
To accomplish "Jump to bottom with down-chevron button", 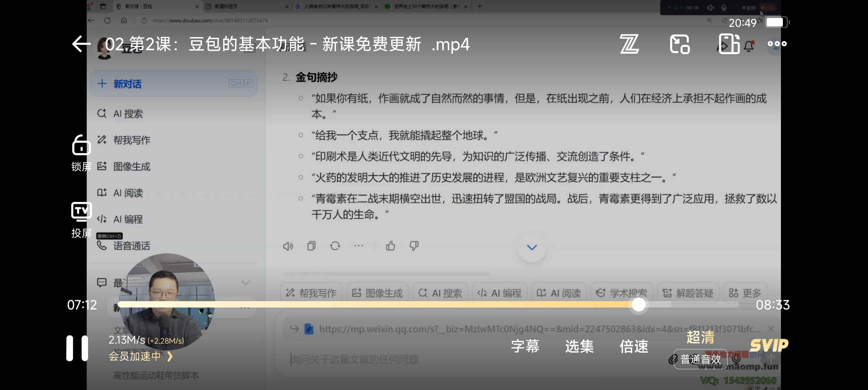I will 532,247.
